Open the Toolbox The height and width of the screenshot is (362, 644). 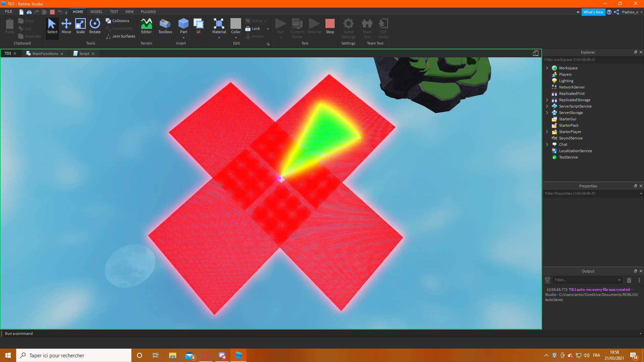point(165,26)
